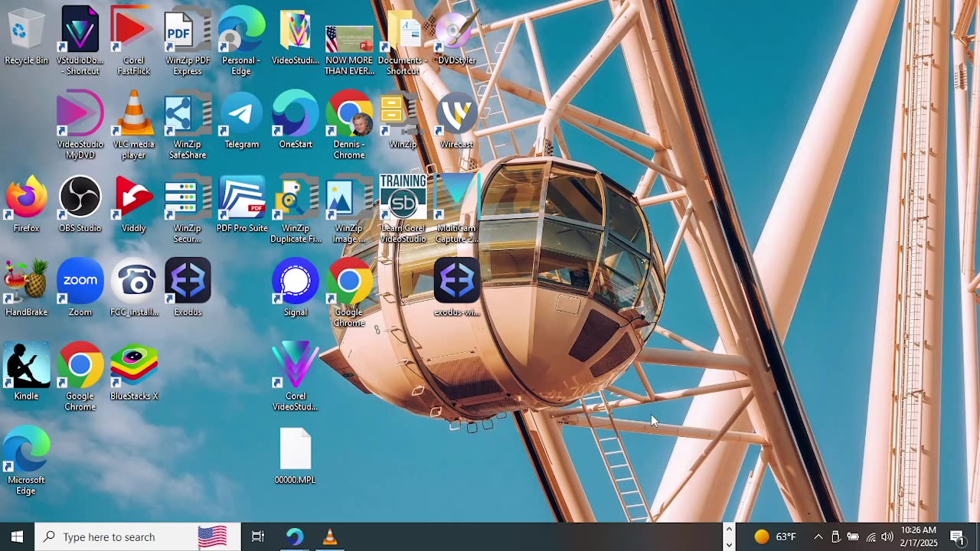
Task: Select the WinZip SafeShare icon
Action: point(188,125)
